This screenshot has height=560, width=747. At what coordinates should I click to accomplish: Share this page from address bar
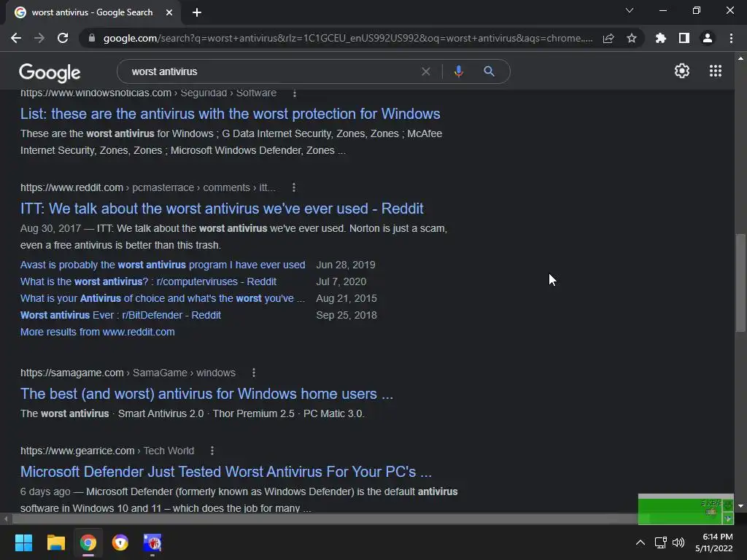point(608,38)
